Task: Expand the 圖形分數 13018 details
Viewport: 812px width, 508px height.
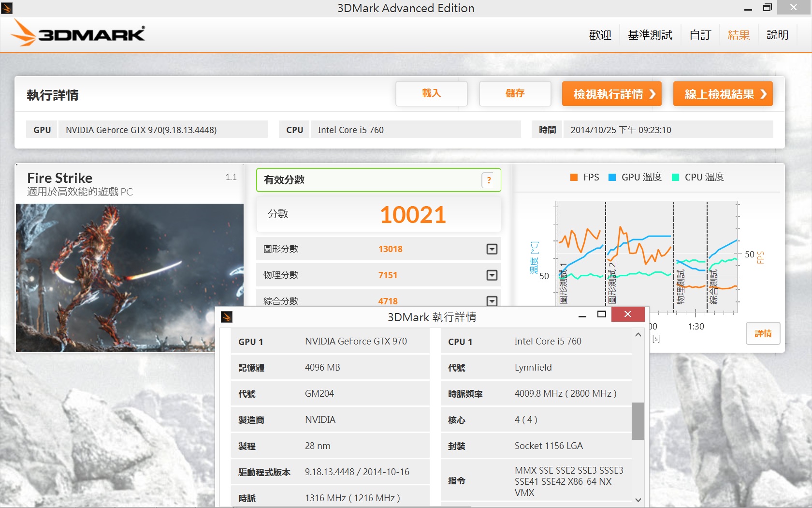Action: coord(492,249)
